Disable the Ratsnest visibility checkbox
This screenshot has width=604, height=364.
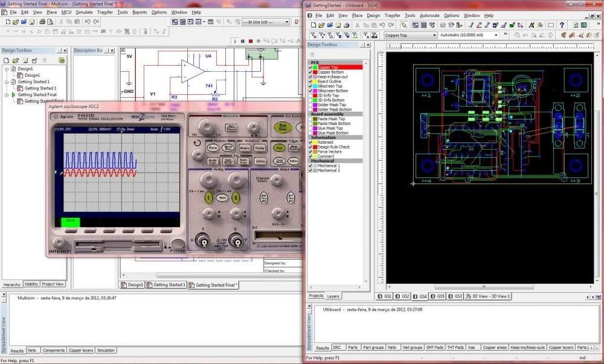pyautogui.click(x=309, y=142)
